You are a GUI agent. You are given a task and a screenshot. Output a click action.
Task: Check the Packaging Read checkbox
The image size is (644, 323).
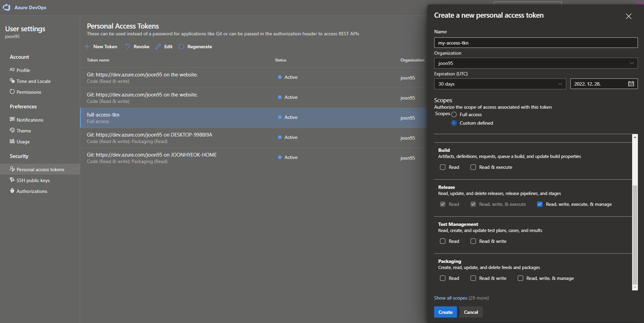[x=443, y=278]
